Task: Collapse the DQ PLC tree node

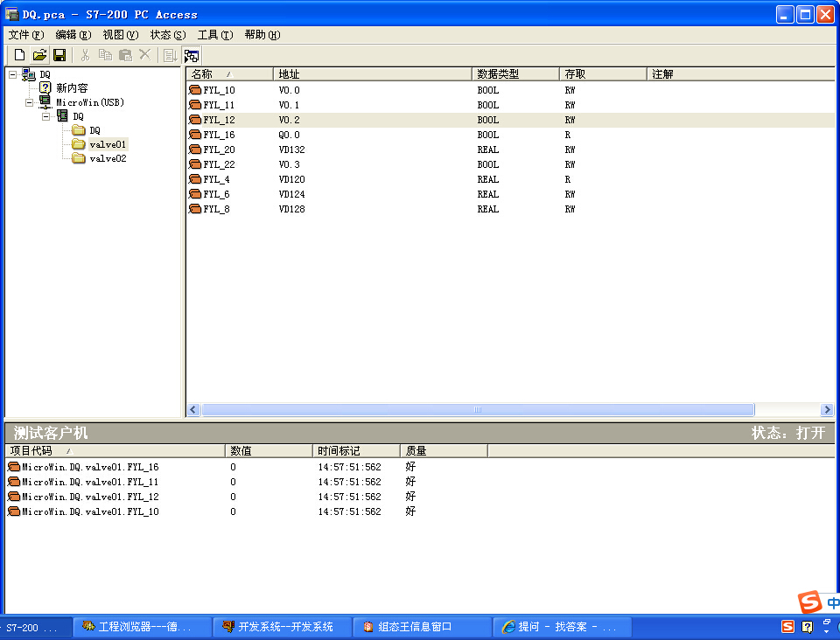Action: pos(46,116)
